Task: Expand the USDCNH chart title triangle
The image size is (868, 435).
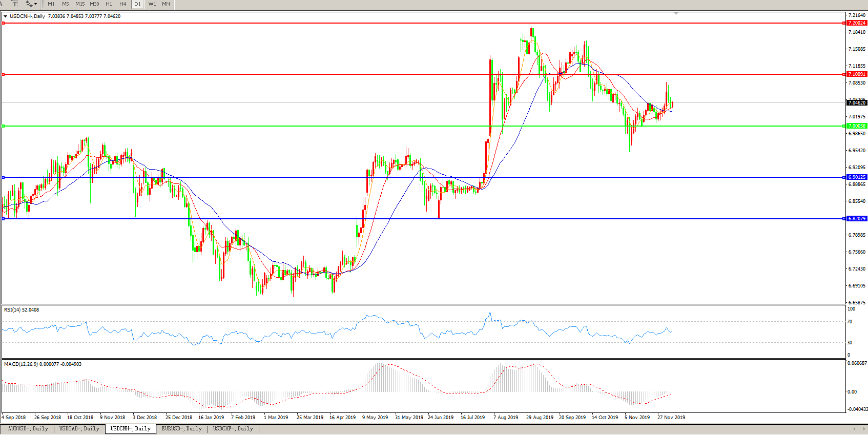Action: pyautogui.click(x=5, y=16)
